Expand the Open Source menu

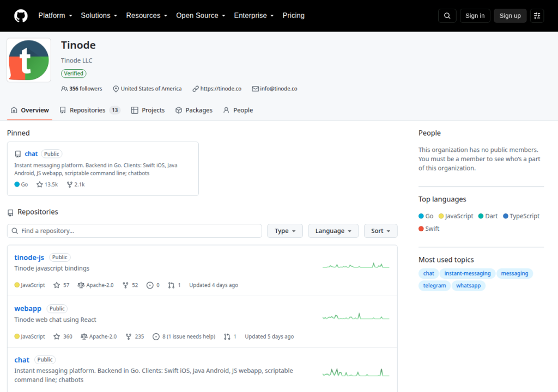point(201,16)
